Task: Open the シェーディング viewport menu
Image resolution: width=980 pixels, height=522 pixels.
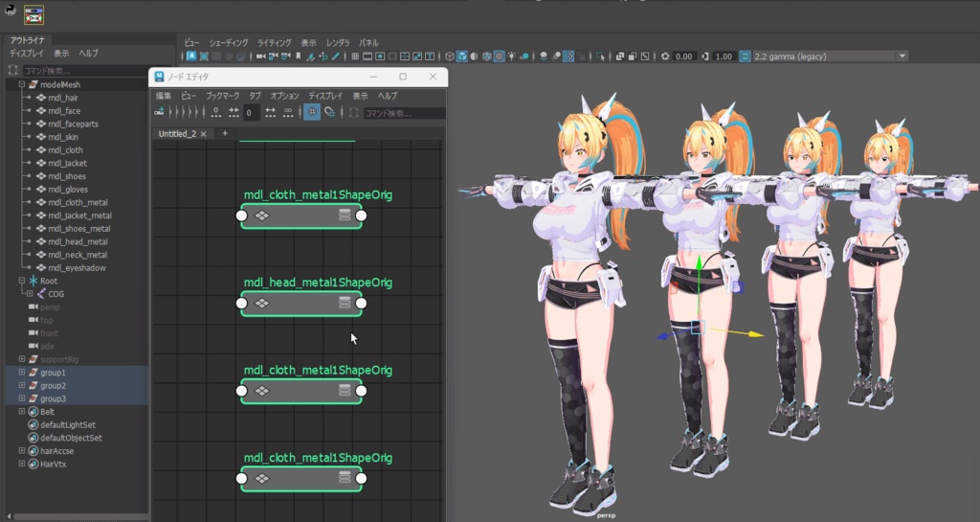Action: [229, 43]
